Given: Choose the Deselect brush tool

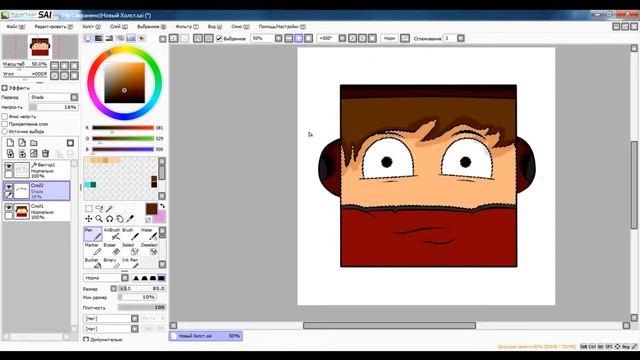Looking at the screenshot, I should (x=149, y=249).
